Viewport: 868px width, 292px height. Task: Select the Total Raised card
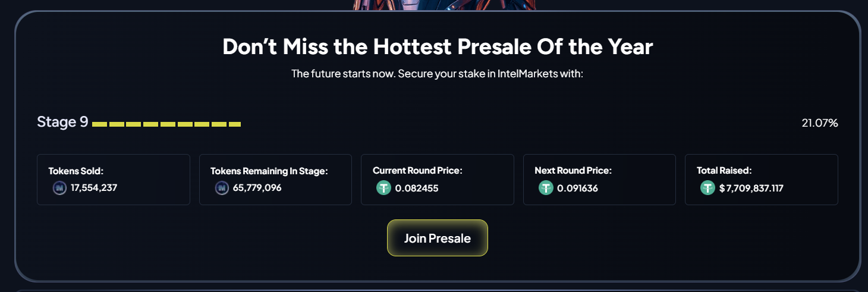point(762,180)
